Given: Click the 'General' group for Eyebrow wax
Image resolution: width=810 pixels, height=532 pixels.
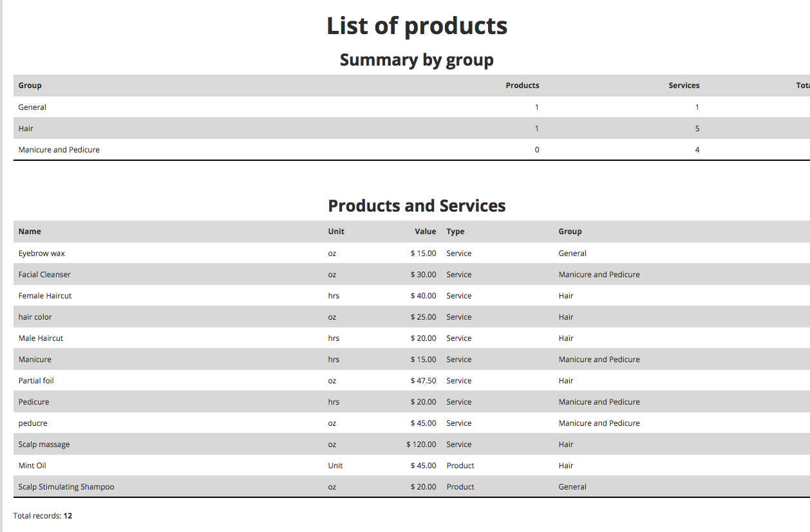Looking at the screenshot, I should tap(572, 253).
